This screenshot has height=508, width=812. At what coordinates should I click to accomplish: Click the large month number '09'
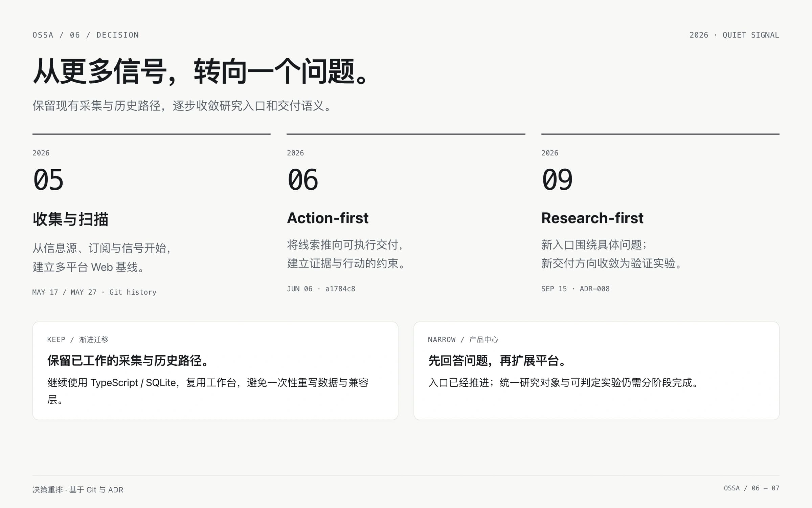[x=557, y=179]
